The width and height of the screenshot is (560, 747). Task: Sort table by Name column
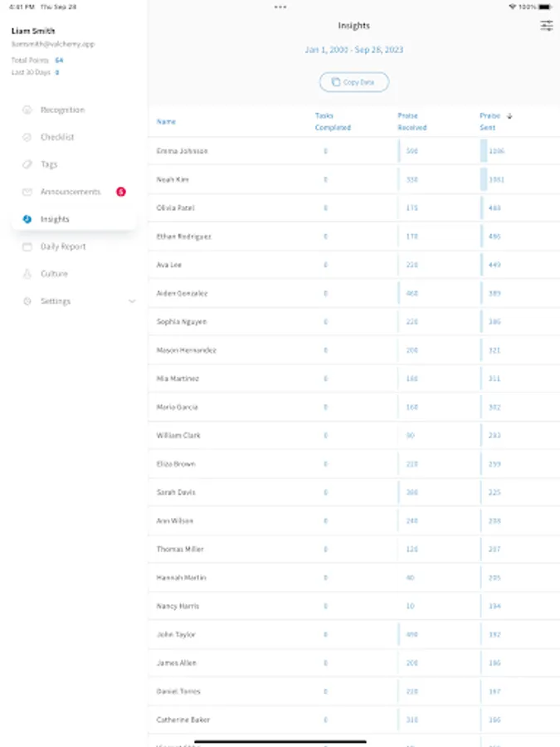pyautogui.click(x=166, y=122)
